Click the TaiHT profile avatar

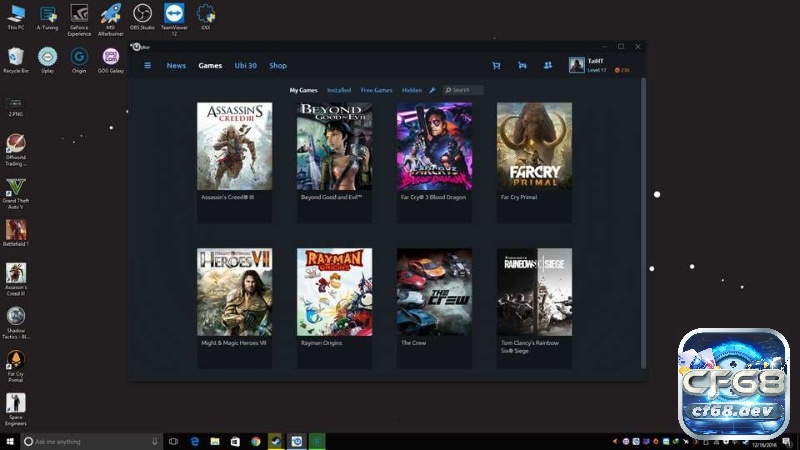coord(577,65)
